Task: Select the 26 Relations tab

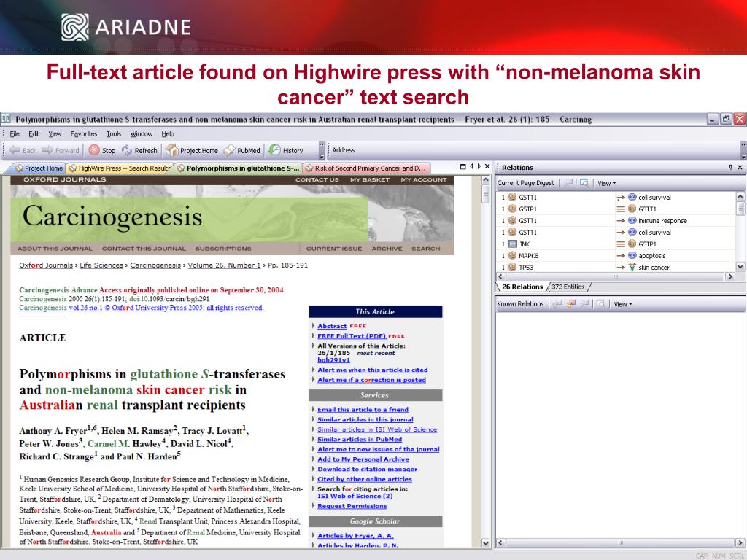Action: [x=522, y=287]
